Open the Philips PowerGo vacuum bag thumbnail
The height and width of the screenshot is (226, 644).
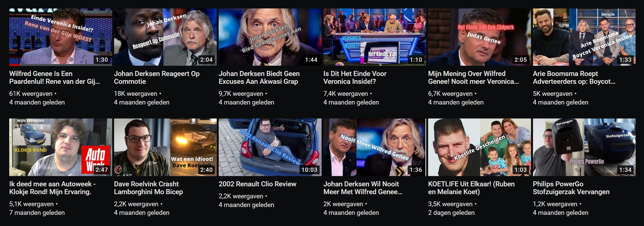pyautogui.click(x=584, y=147)
